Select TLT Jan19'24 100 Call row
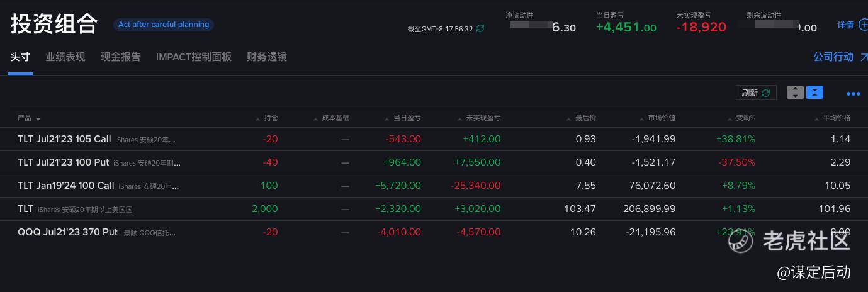Viewport: 868px width, 292px height. [434, 186]
